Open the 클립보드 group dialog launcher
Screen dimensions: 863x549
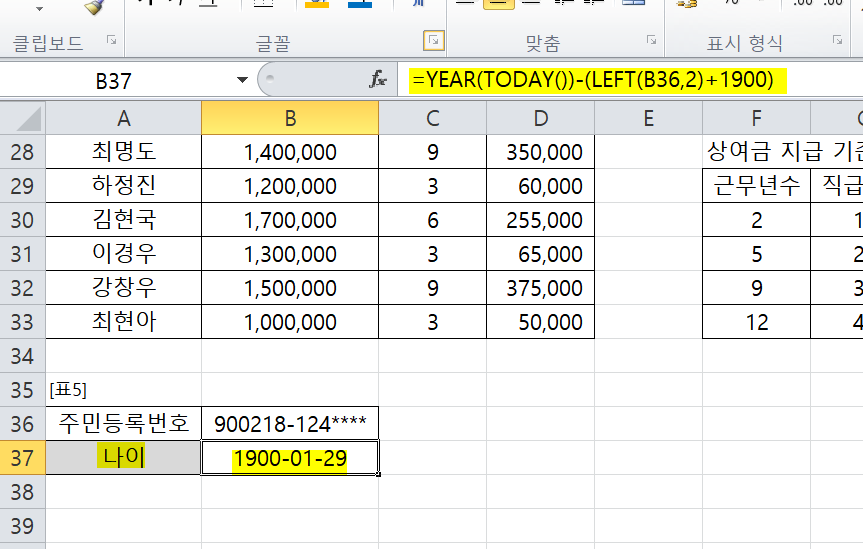coord(111,41)
